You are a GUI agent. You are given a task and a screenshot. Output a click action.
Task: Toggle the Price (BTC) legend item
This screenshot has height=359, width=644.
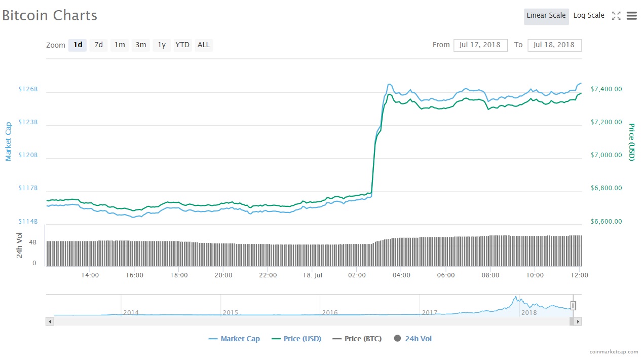357,339
